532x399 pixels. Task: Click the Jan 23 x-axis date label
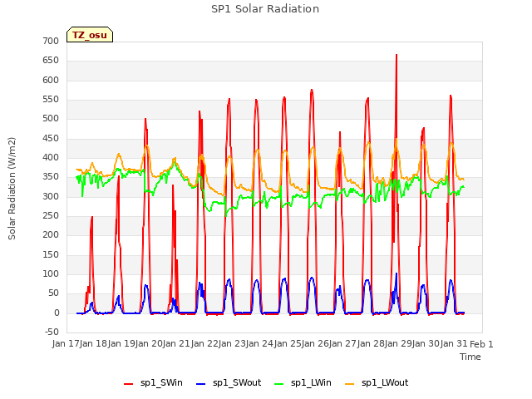233,344
